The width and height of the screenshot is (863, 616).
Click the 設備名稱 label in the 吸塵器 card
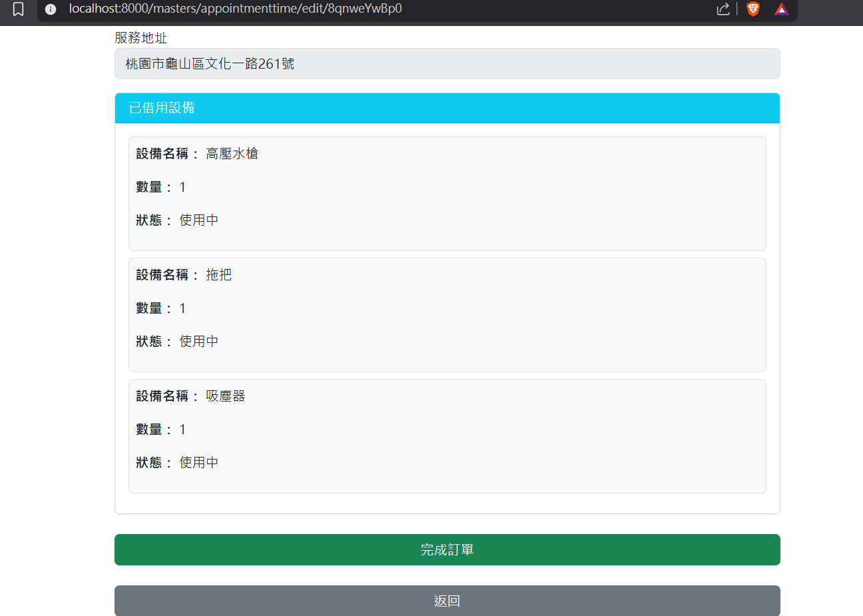(x=167, y=396)
